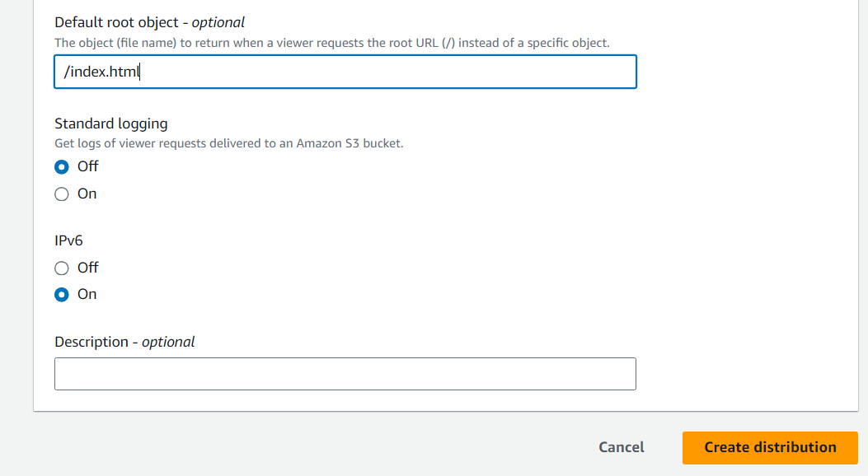Select the IPv6 On radio button

tap(62, 295)
